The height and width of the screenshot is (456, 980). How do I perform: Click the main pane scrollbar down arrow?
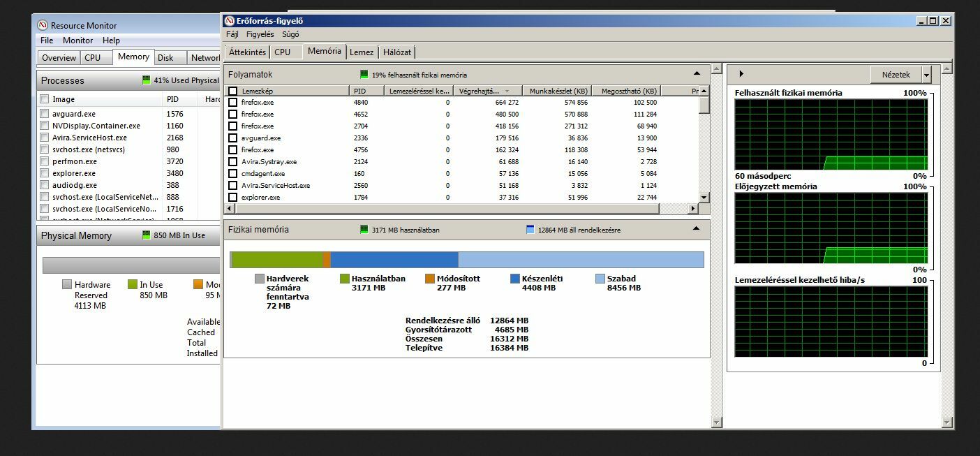(x=716, y=422)
